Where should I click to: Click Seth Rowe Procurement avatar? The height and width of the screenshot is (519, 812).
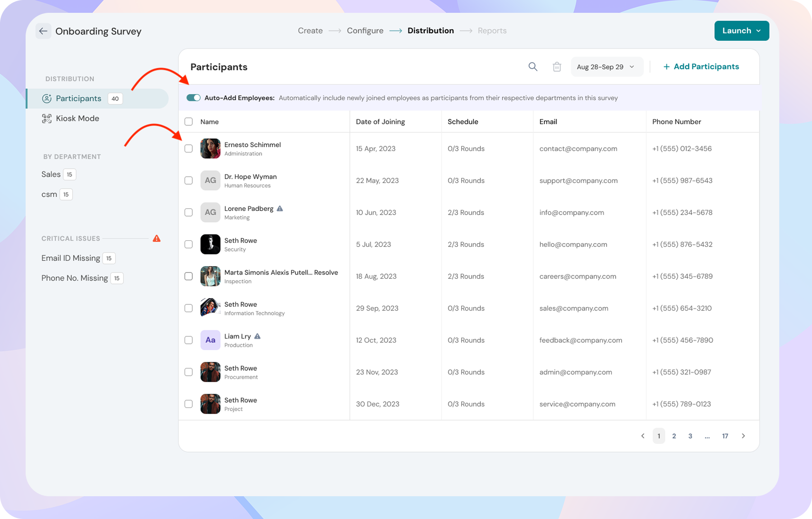point(210,372)
